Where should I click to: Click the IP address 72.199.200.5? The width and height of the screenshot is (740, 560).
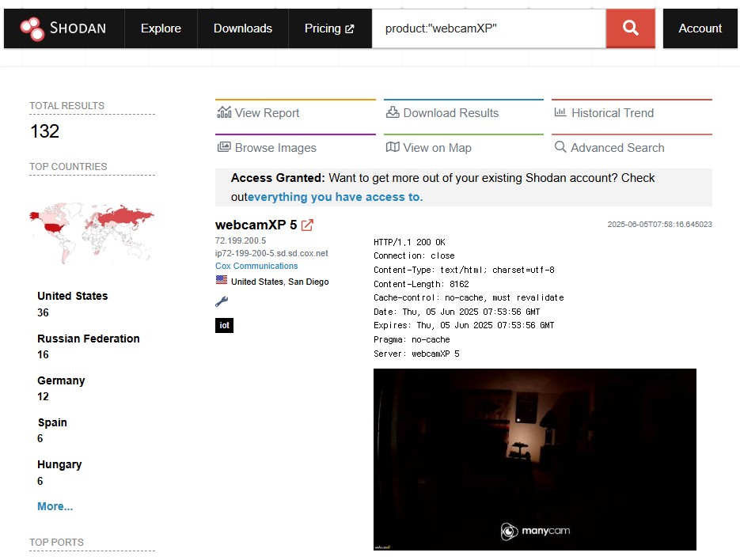[x=241, y=240]
